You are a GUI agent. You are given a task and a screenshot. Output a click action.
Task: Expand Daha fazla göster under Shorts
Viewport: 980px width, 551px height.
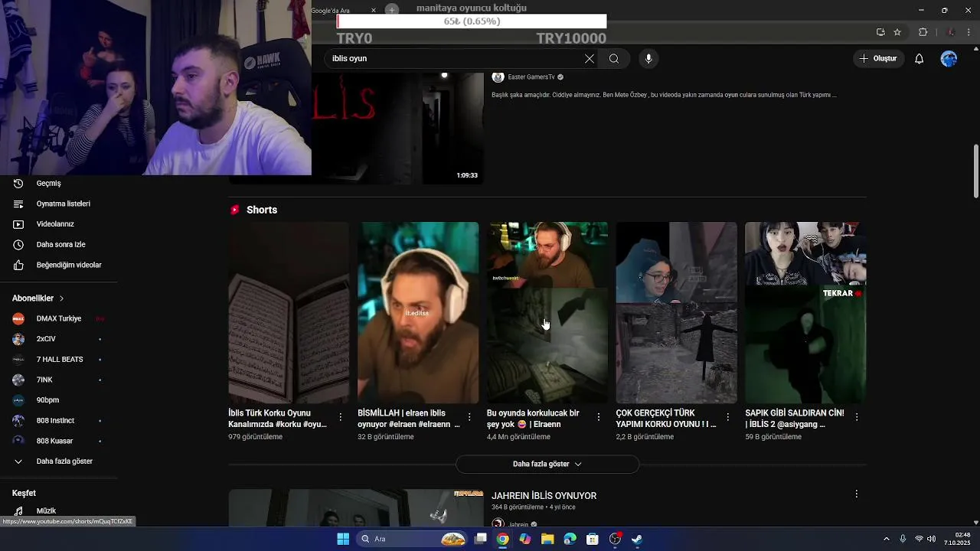(547, 465)
